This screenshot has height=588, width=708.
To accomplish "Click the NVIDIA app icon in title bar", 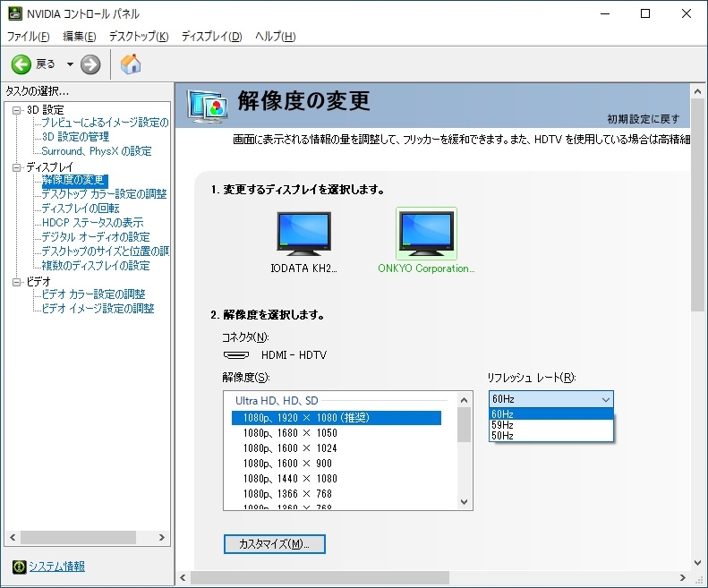I will pyautogui.click(x=15, y=13).
